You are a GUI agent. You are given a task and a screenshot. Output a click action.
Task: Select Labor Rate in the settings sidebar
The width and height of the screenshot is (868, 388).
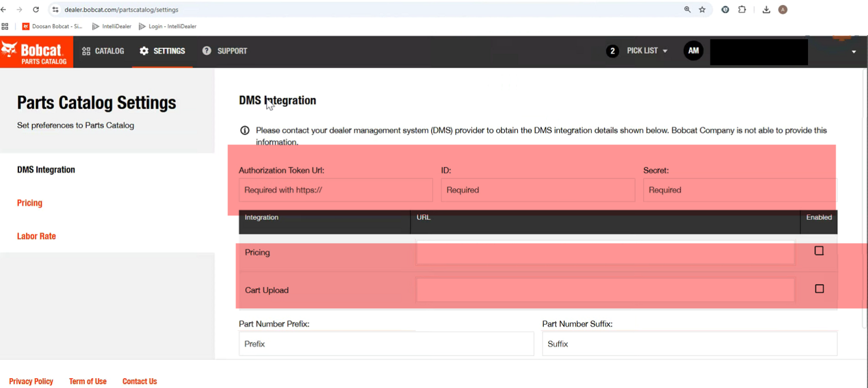click(x=36, y=236)
